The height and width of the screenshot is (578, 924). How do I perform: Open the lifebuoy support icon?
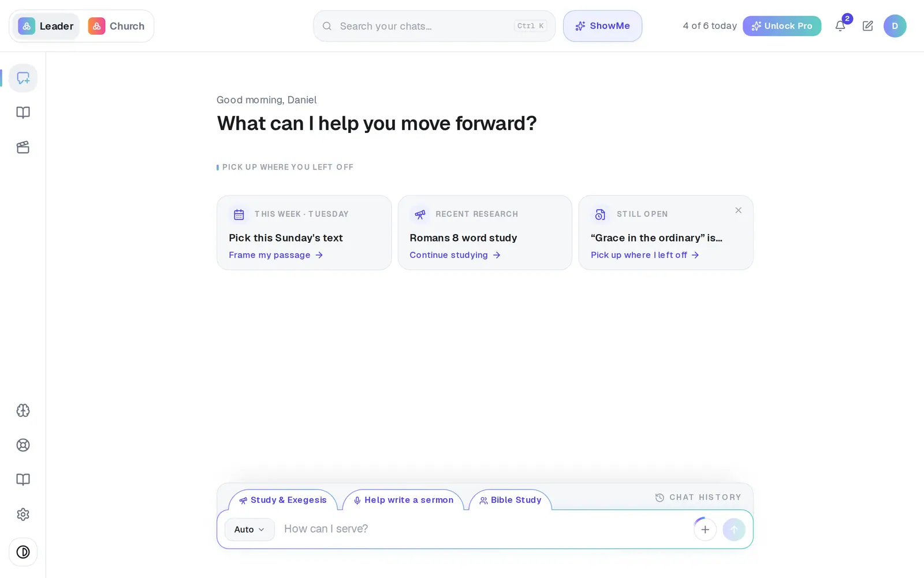pos(23,445)
